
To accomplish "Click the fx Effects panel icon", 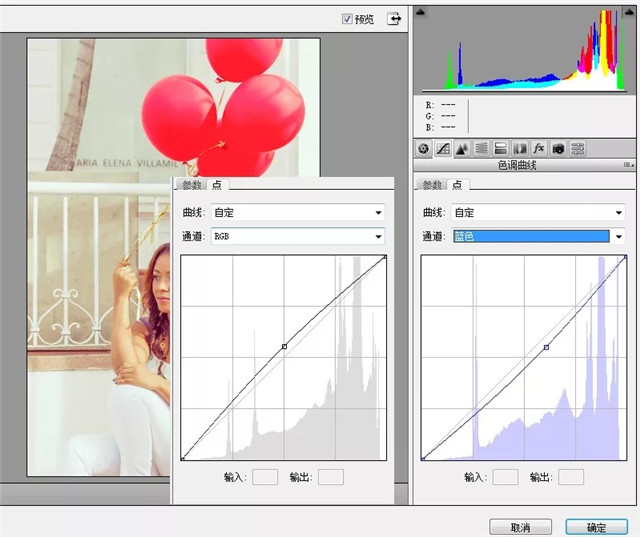I will click(539, 148).
